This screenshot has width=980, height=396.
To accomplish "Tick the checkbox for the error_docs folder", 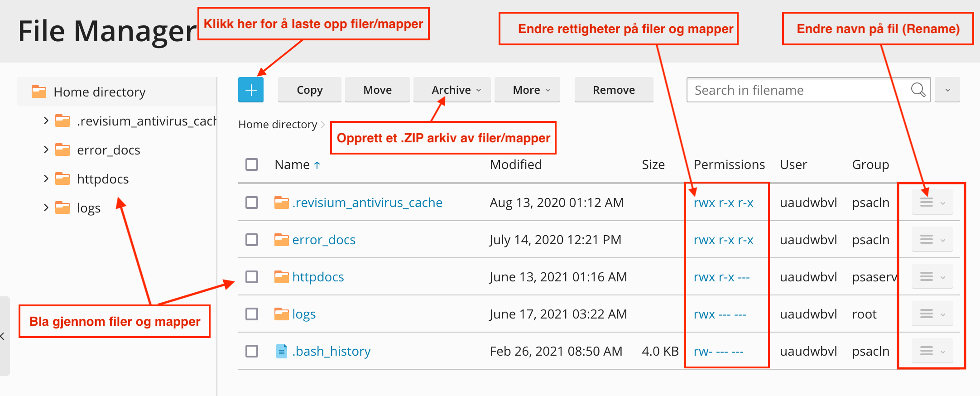I will click(x=252, y=240).
